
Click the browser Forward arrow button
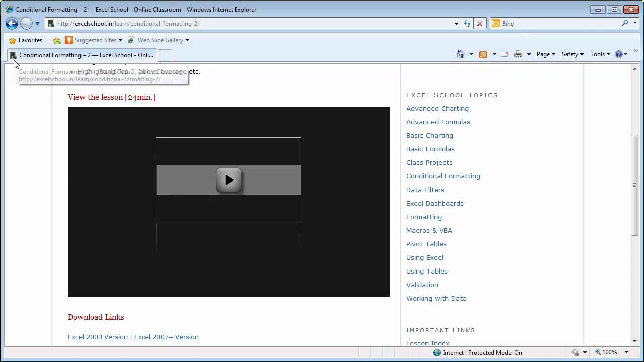(x=26, y=23)
